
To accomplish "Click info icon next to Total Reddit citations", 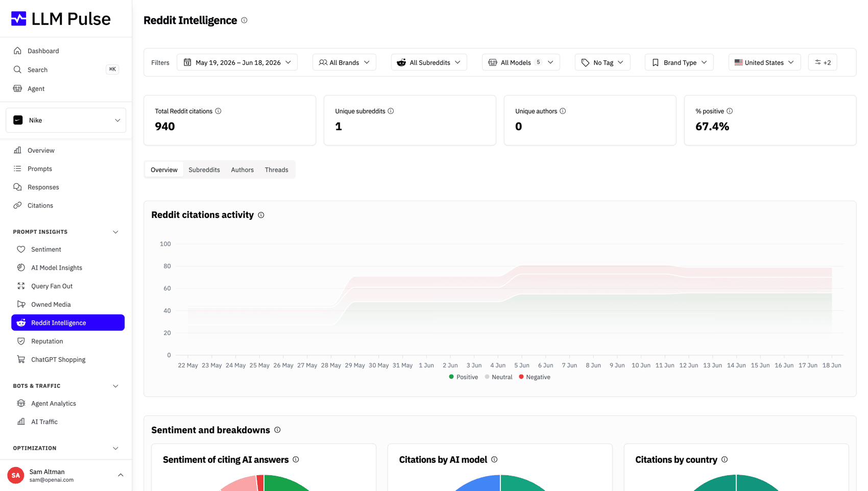I will pos(218,111).
